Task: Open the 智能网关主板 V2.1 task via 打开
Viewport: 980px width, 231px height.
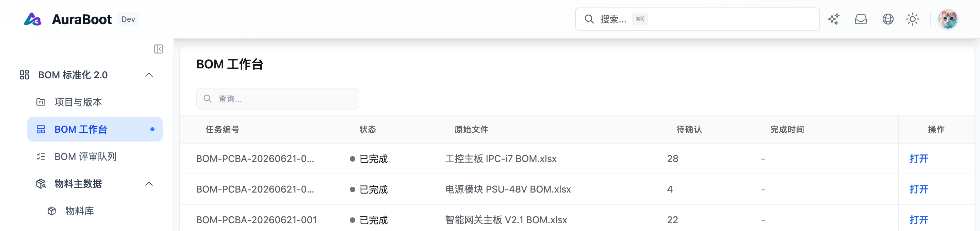Action: coord(919,219)
